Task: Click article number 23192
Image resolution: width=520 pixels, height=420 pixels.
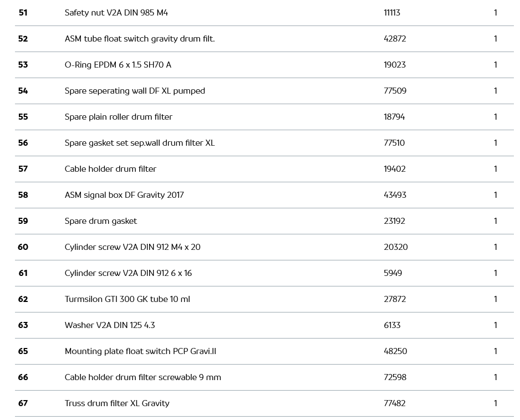Action: (394, 221)
